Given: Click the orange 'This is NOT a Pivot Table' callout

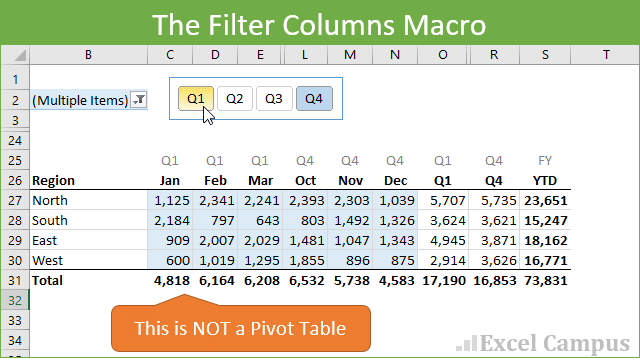Looking at the screenshot, I should (x=241, y=328).
